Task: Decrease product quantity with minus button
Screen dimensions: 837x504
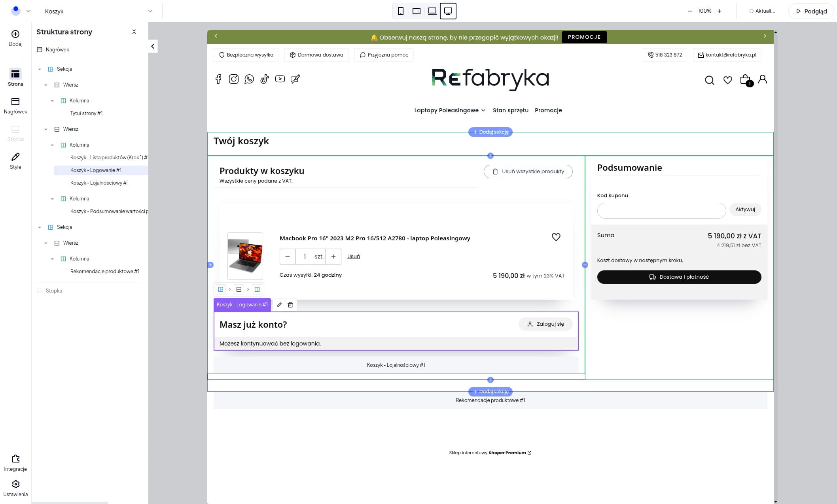Action: point(288,257)
